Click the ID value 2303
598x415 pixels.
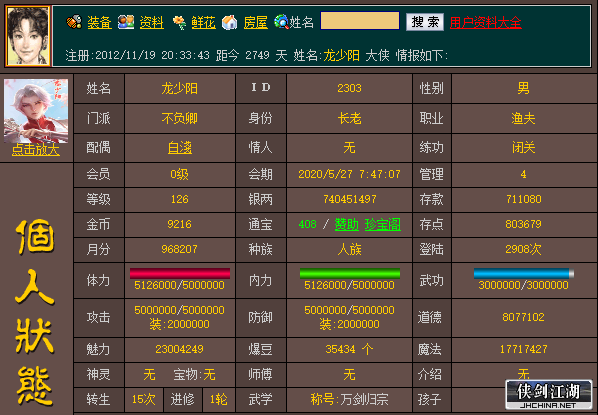point(349,88)
